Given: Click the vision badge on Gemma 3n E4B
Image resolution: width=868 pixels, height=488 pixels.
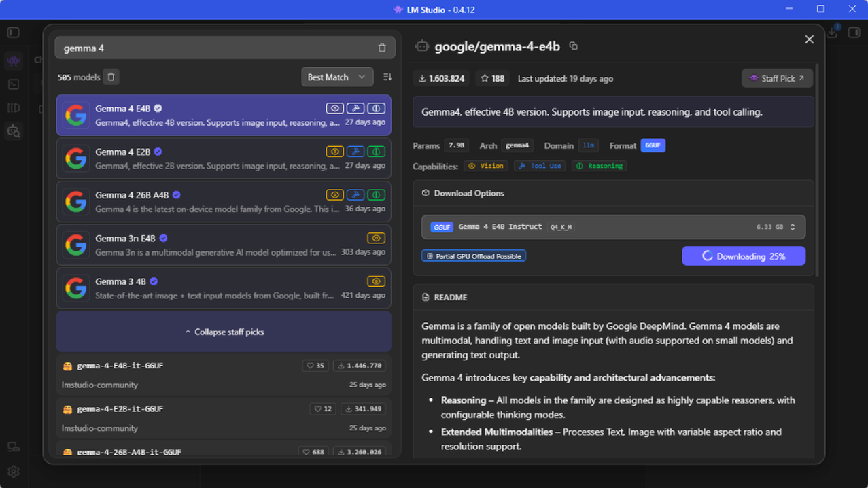Looking at the screenshot, I should (376, 238).
